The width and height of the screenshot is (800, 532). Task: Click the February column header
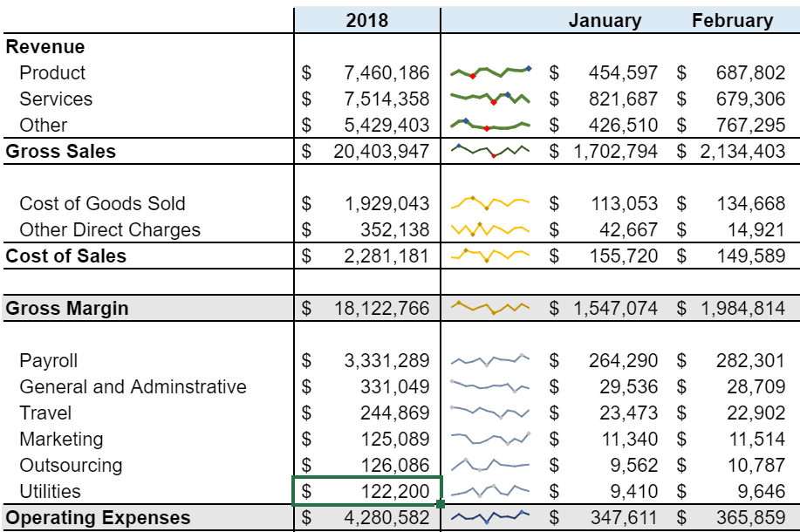coord(732,20)
